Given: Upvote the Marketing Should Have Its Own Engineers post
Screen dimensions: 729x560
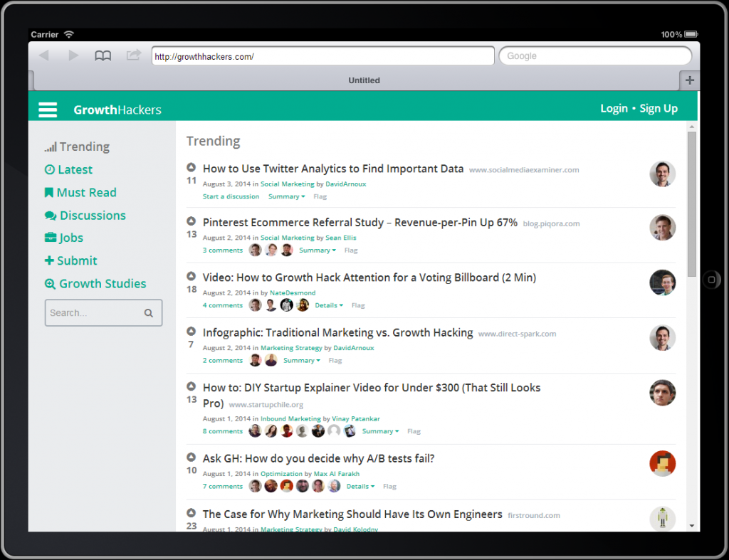Looking at the screenshot, I should [x=191, y=512].
